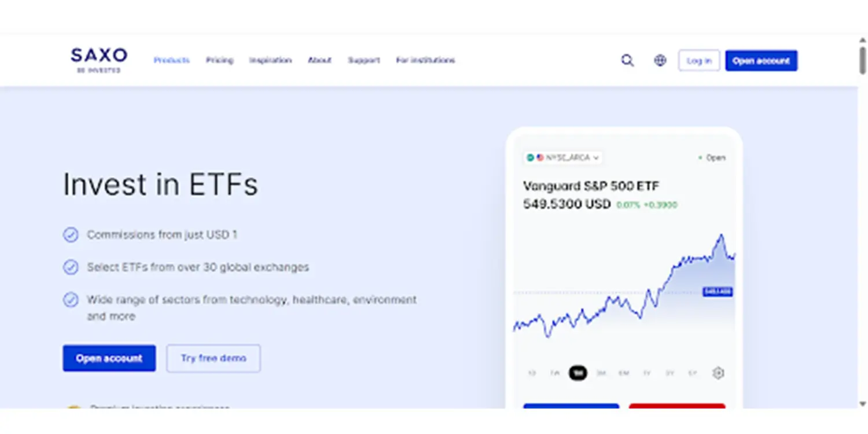
Task: Open the language globe icon
Action: 659,60
